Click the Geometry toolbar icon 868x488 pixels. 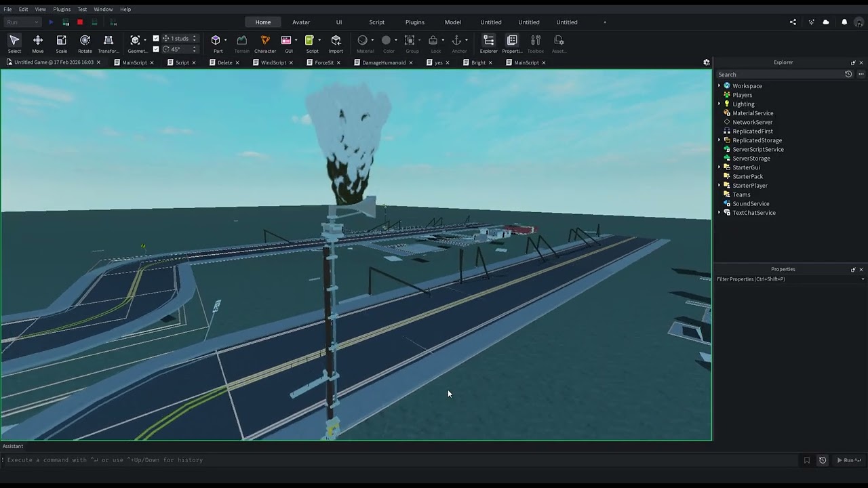click(135, 41)
